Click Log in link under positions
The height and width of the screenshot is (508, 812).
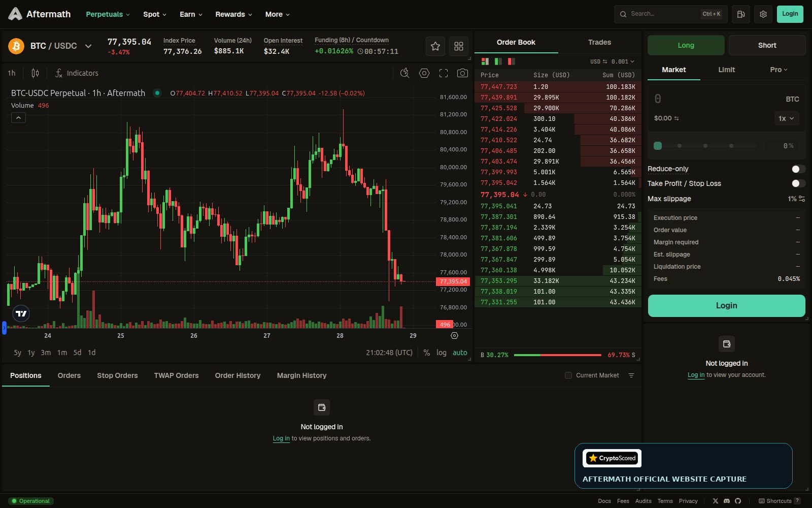pyautogui.click(x=281, y=438)
